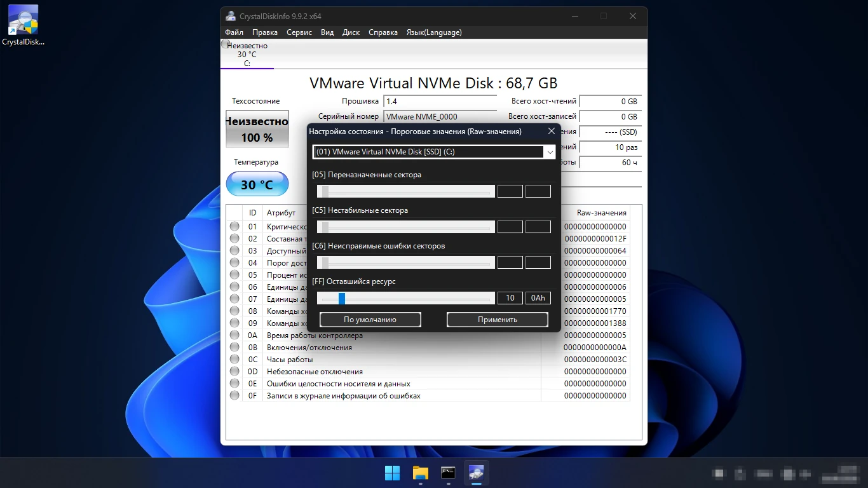
Task: Open File Explorer from the taskbar
Action: tap(421, 473)
